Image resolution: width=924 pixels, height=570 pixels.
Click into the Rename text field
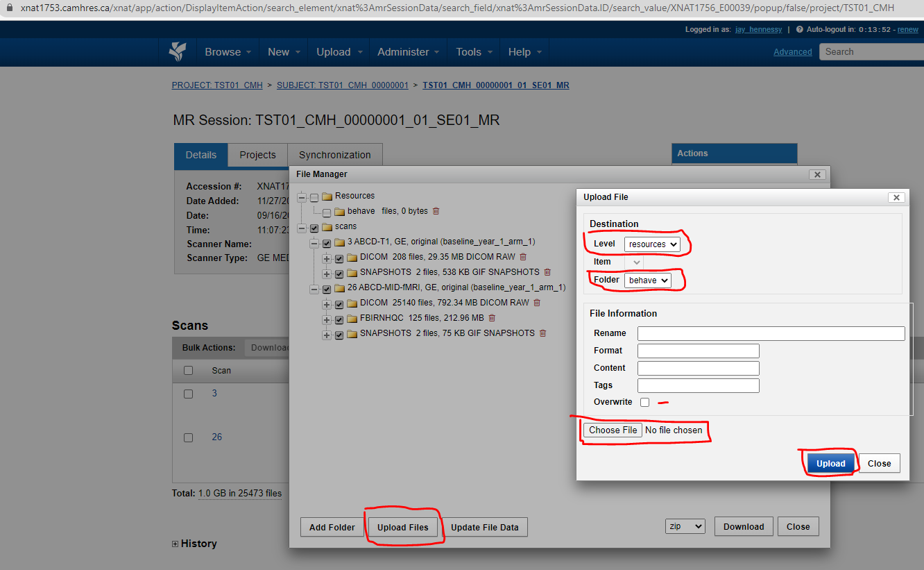[x=771, y=333]
